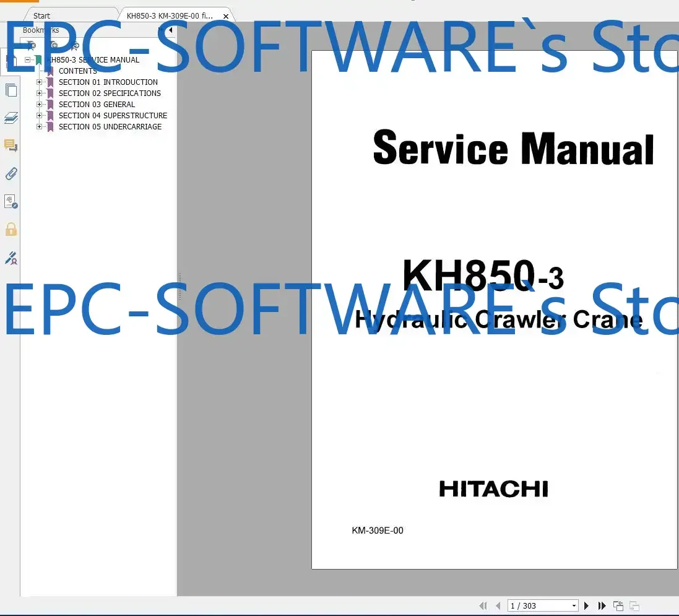Go to the previous page
This screenshot has height=616, width=679.
pos(498,605)
